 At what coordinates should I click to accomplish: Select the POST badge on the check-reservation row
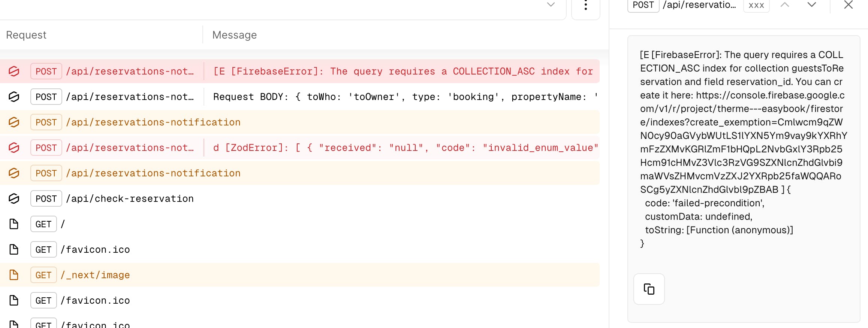point(46,198)
